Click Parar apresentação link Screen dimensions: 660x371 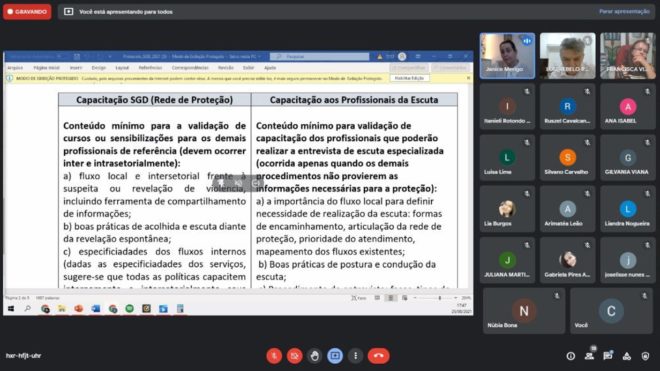tap(624, 11)
